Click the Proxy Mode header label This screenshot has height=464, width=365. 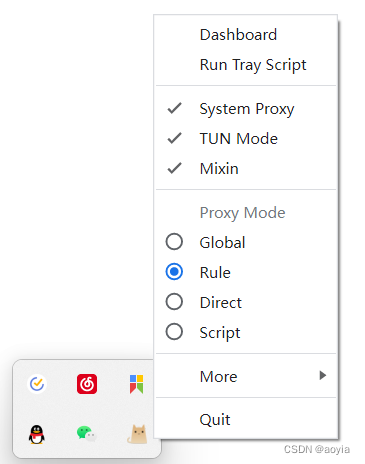point(242,213)
